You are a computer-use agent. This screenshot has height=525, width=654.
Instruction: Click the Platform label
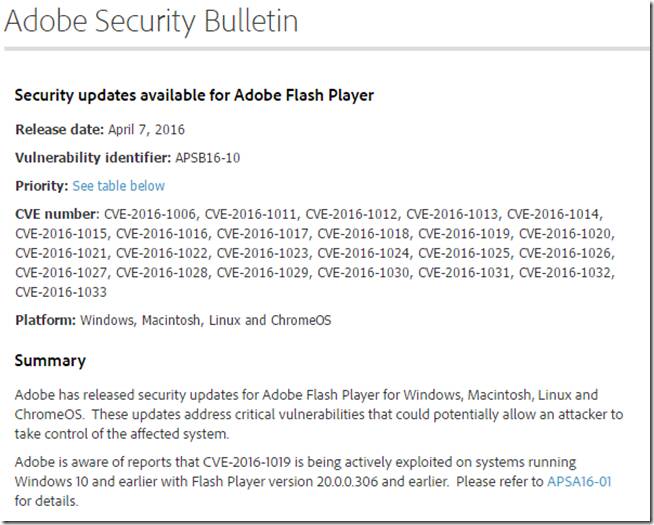coord(45,320)
